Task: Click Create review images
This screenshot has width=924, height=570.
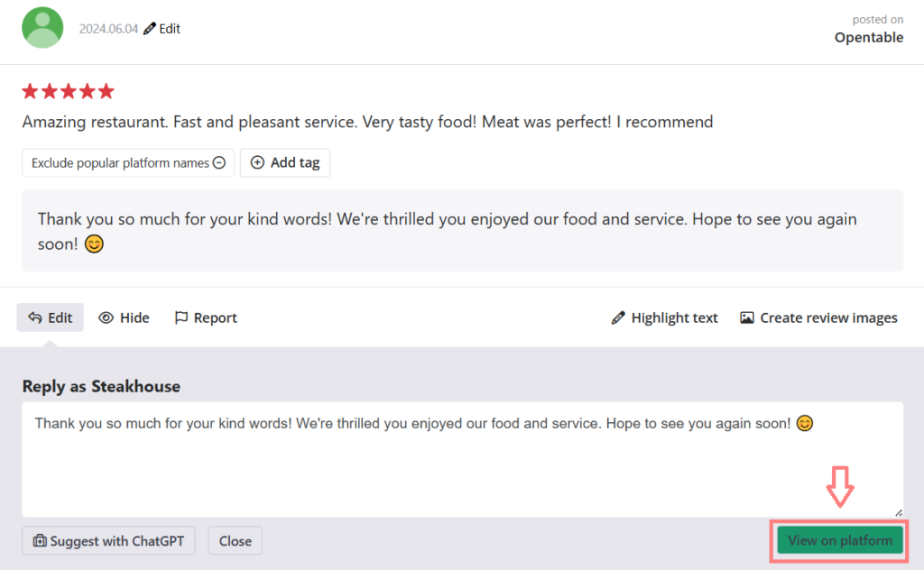Action: (819, 317)
